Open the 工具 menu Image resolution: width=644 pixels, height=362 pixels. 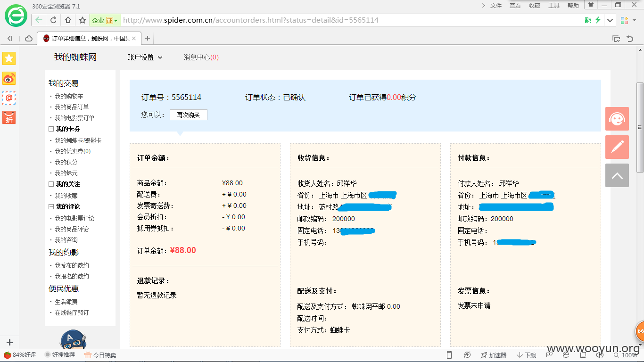[x=554, y=6]
